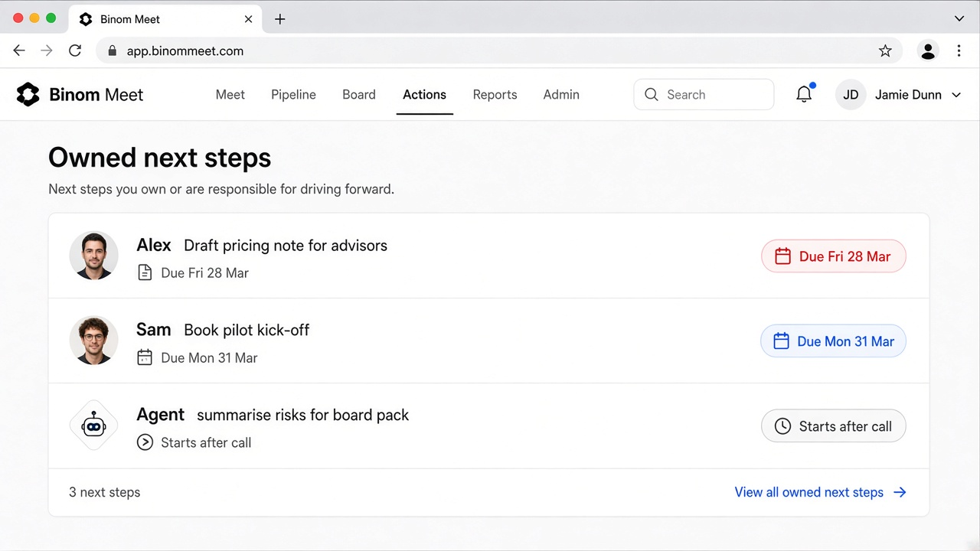Bookmark this page with the star icon
This screenshot has width=980, height=551.
pyautogui.click(x=885, y=51)
